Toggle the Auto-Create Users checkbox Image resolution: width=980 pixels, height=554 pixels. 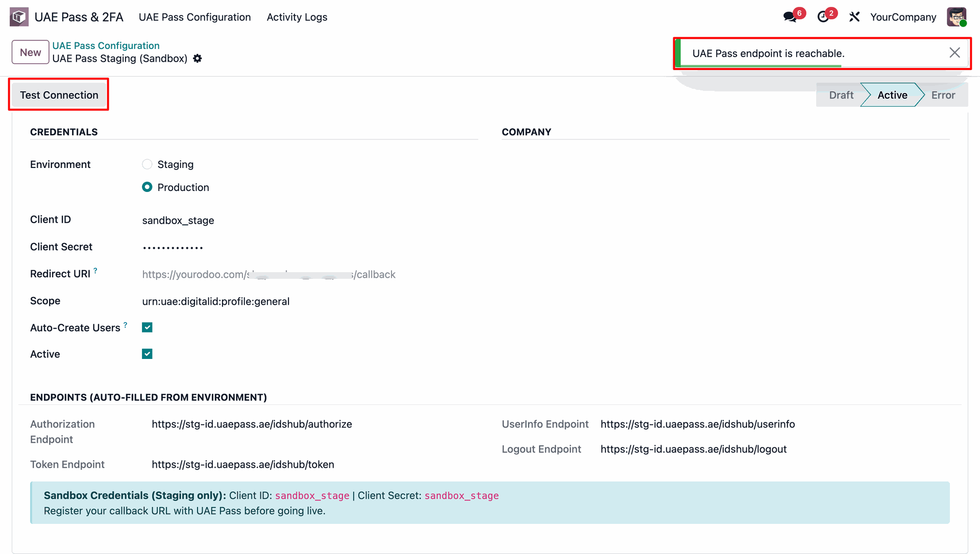pyautogui.click(x=147, y=327)
